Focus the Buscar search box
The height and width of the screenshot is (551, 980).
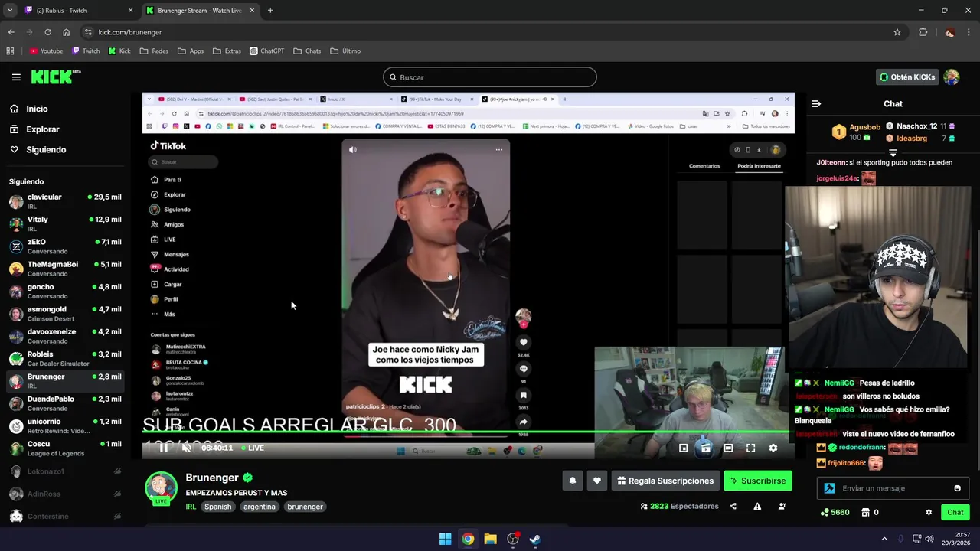(x=490, y=77)
